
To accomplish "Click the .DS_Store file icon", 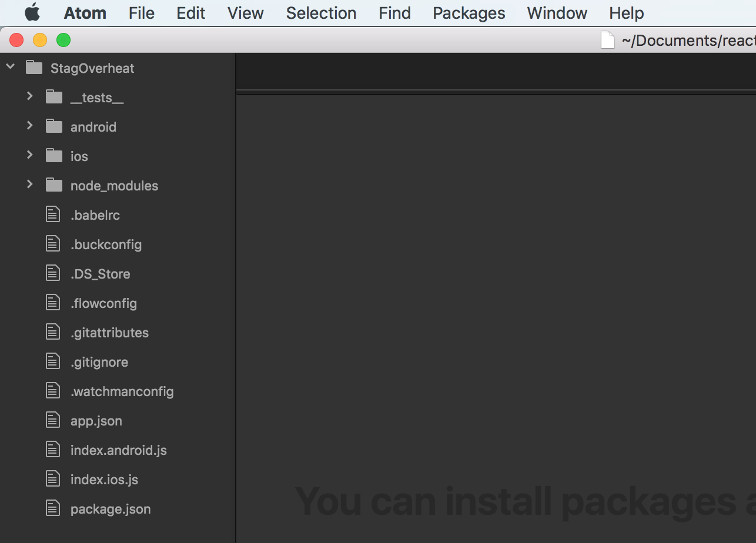I will tap(53, 273).
